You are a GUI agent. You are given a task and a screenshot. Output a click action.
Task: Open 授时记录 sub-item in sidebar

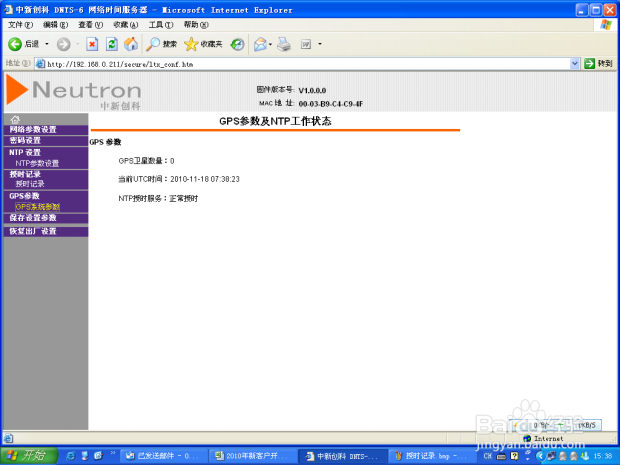[x=30, y=184]
